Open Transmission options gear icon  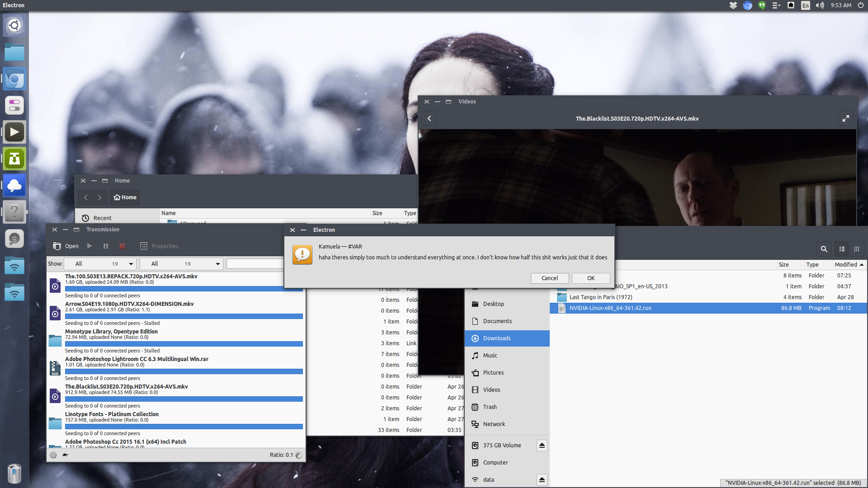(x=53, y=455)
